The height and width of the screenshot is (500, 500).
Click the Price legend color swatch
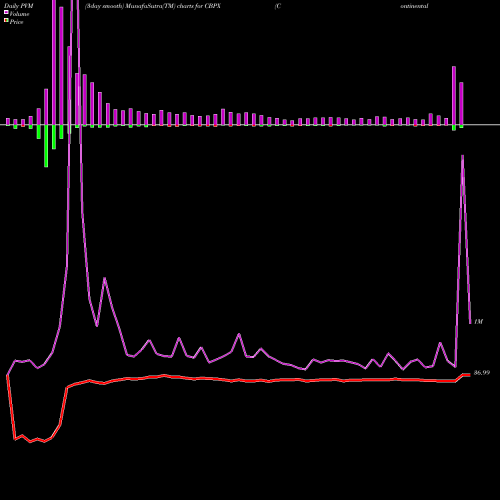[x=6, y=21]
